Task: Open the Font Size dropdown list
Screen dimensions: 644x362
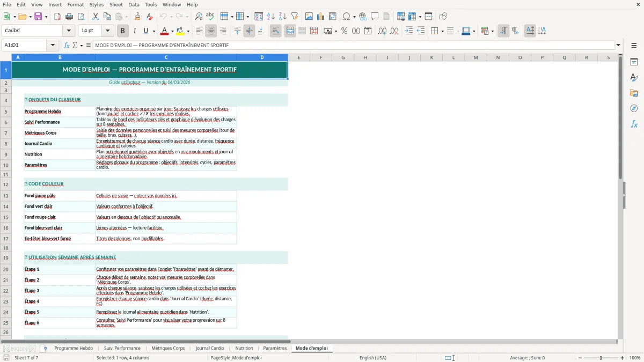Action: click(107, 31)
